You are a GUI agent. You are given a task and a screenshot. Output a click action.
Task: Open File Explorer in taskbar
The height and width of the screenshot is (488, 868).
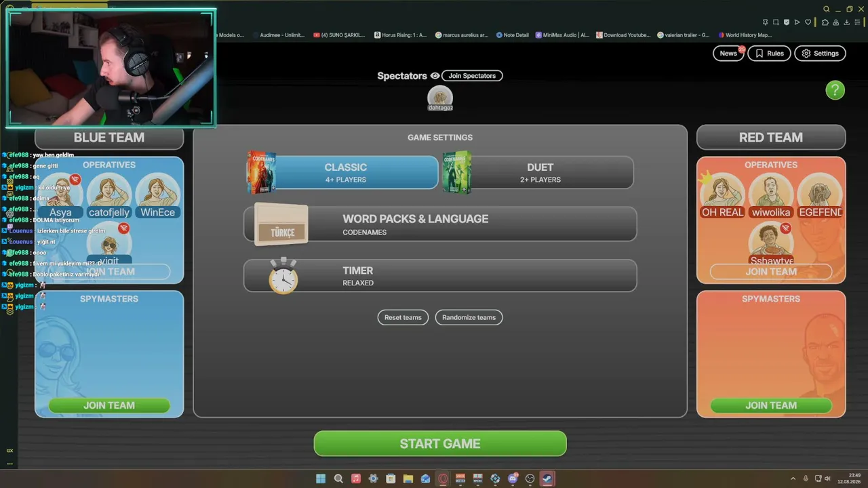(x=408, y=479)
